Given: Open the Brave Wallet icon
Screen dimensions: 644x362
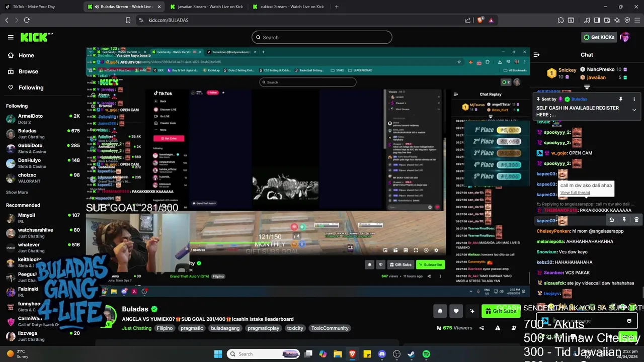Looking at the screenshot, I should tap(607, 20).
